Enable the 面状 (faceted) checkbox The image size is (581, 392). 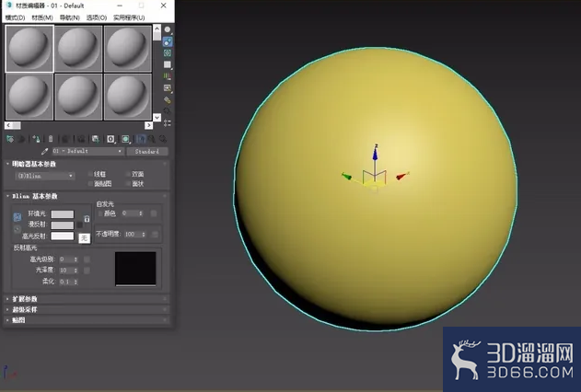tap(128, 184)
